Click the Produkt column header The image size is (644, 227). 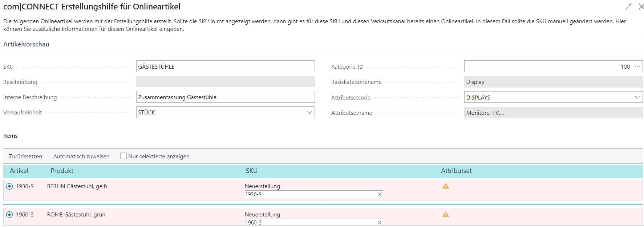coord(62,171)
